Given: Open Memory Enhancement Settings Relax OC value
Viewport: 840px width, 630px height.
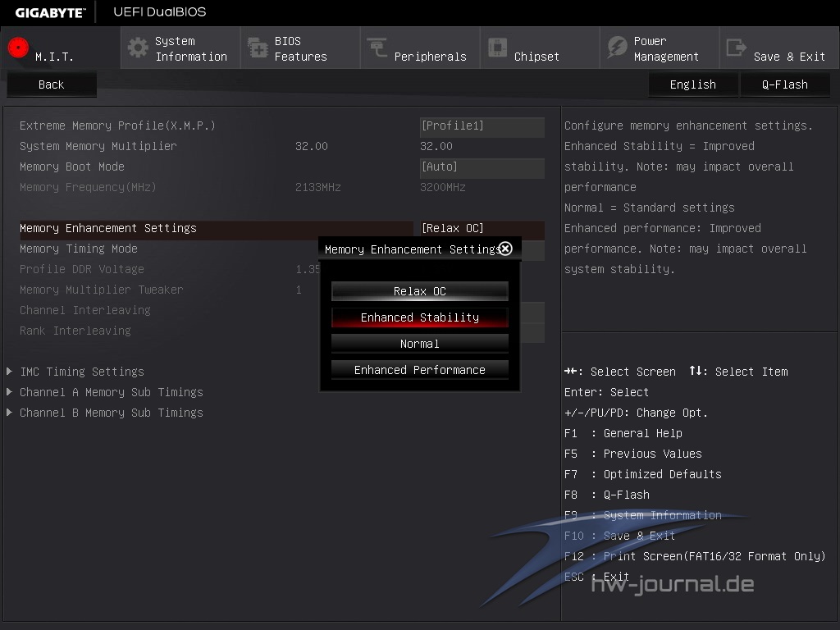Looking at the screenshot, I should tap(482, 228).
